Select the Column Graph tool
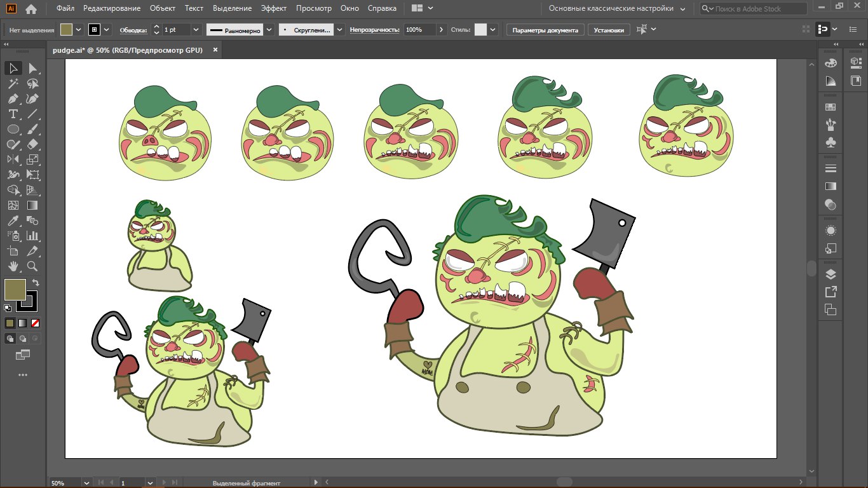The image size is (868, 488). [32, 236]
